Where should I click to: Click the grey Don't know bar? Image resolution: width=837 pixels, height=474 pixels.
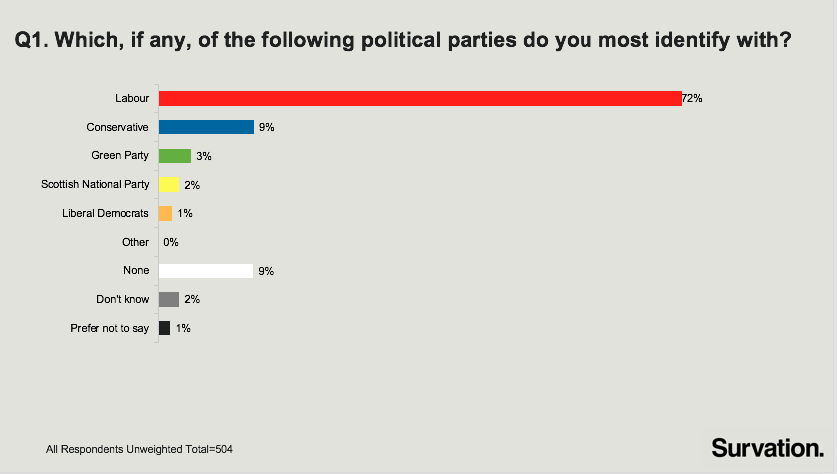point(169,299)
